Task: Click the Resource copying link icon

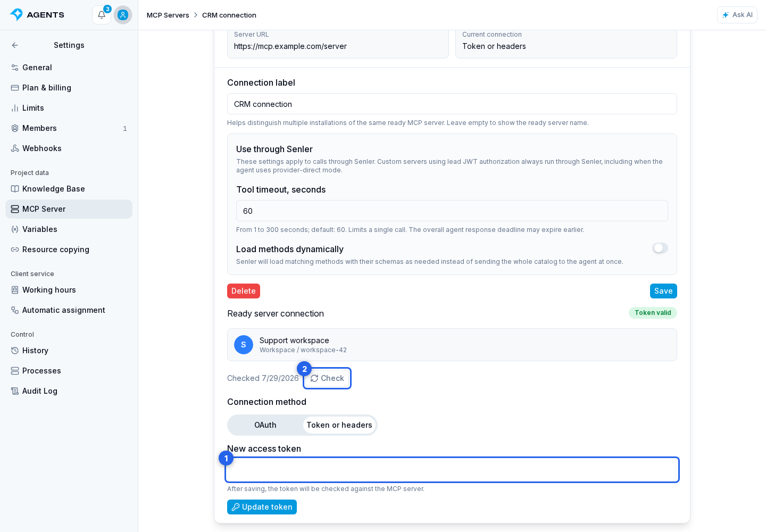Action: point(15,250)
